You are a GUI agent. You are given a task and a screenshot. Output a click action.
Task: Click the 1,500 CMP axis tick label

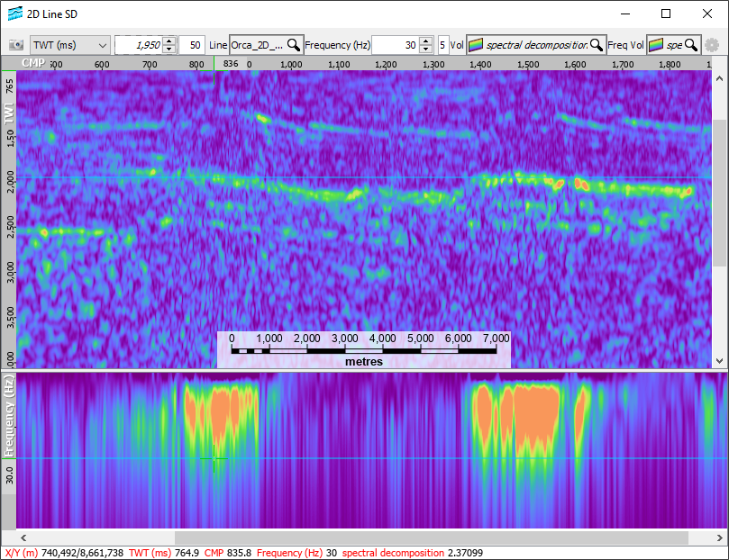point(528,65)
